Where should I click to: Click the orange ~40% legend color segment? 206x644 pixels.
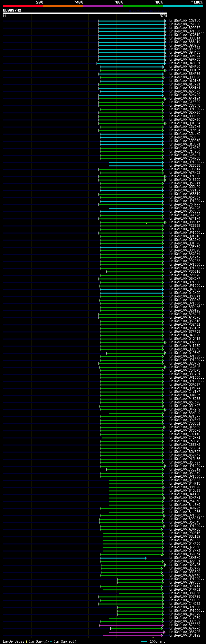tap(63, 6)
